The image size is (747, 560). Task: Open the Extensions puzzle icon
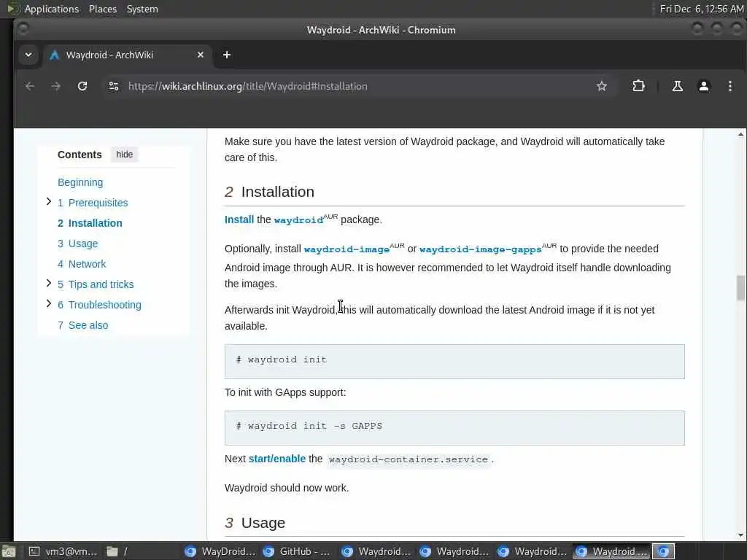click(x=638, y=86)
